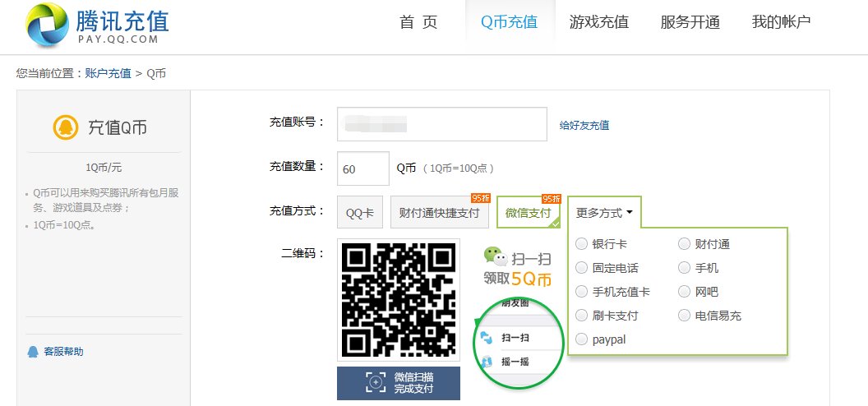Screen dimensions: 868x406
Task: Click the scan frame icon on 微信扫描 button
Action: pos(376,383)
